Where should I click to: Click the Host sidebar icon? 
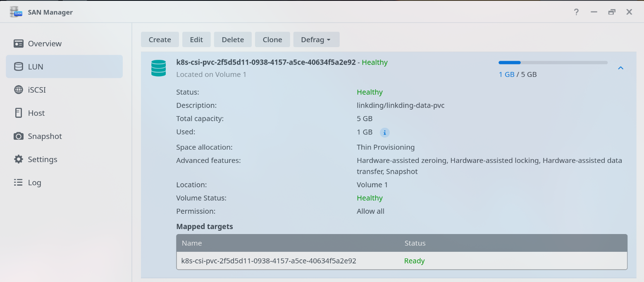18,113
